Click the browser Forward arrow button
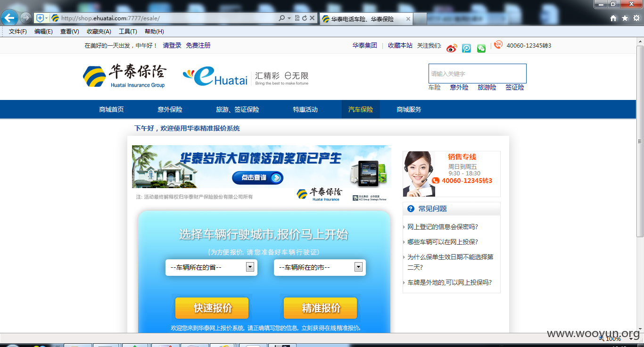Viewport: 644px width, 347px height. pyautogui.click(x=25, y=18)
